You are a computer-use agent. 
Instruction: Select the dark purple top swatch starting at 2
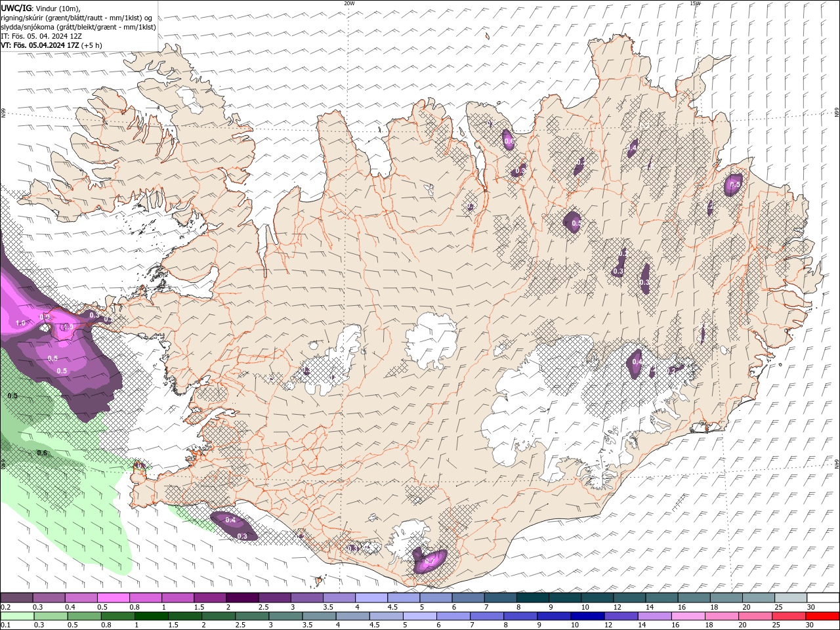242,598
